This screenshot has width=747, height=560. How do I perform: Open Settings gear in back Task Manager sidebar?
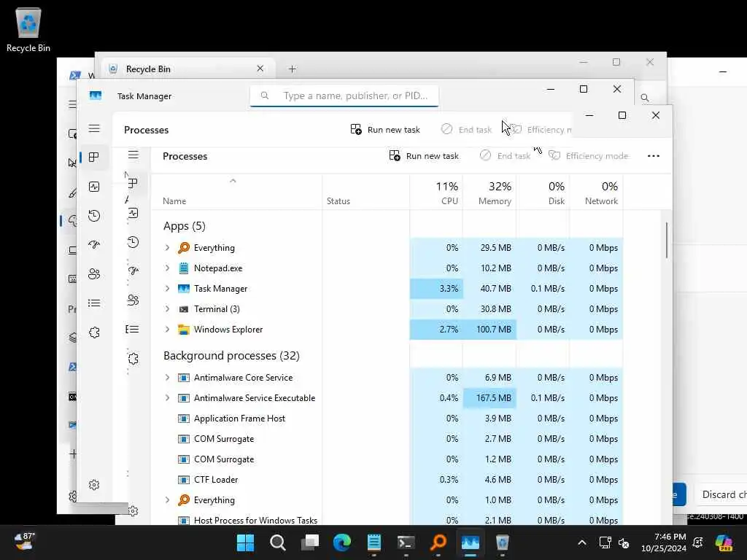(94, 485)
